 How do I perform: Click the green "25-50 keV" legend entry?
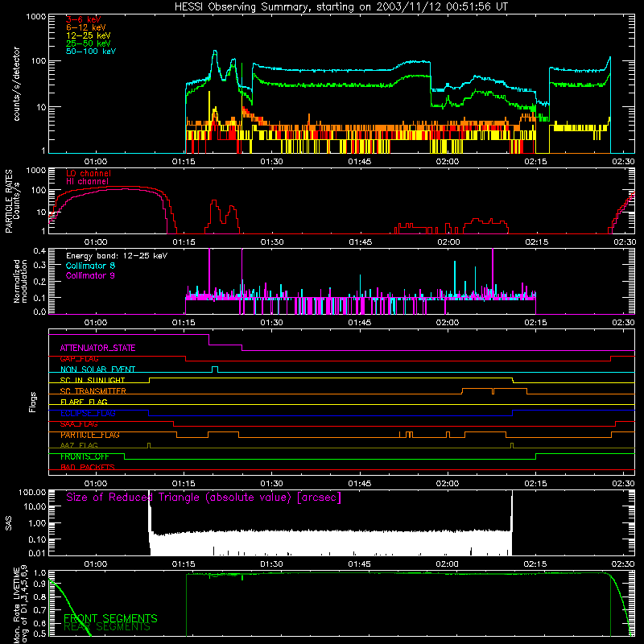pos(88,43)
